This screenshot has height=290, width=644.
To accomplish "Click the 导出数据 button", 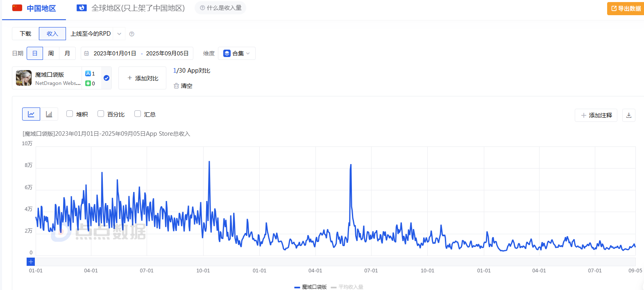I will (x=626, y=9).
